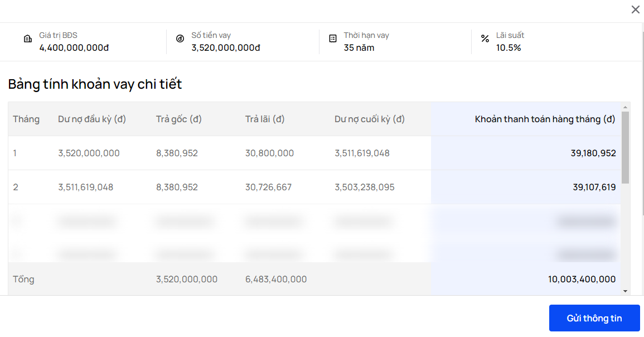Click the Lãi suất label
Image resolution: width=644 pixels, height=337 pixels.
(510, 35)
